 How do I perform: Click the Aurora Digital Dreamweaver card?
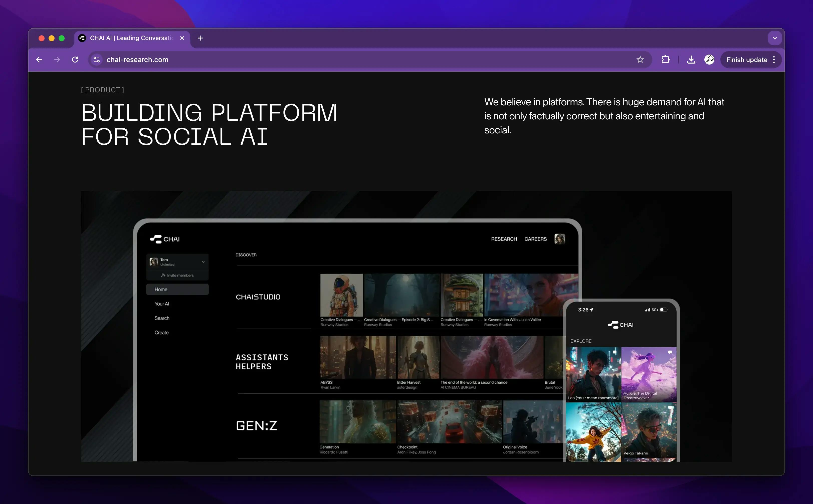(649, 374)
